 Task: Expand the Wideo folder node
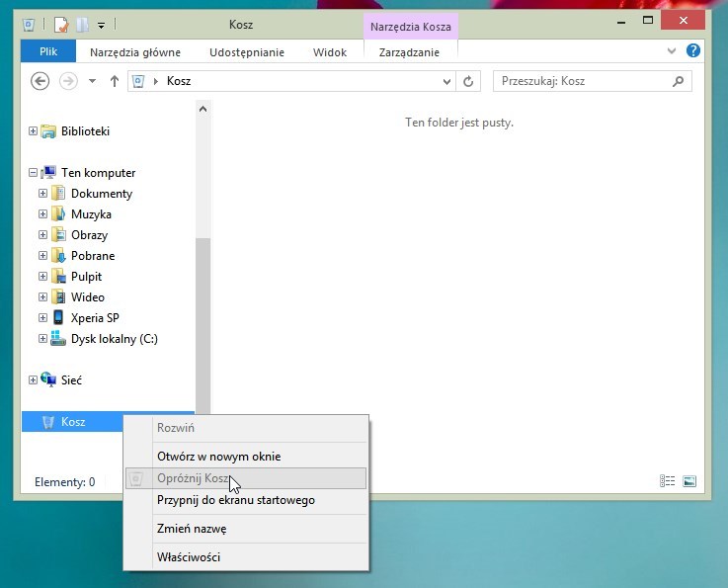(x=42, y=296)
